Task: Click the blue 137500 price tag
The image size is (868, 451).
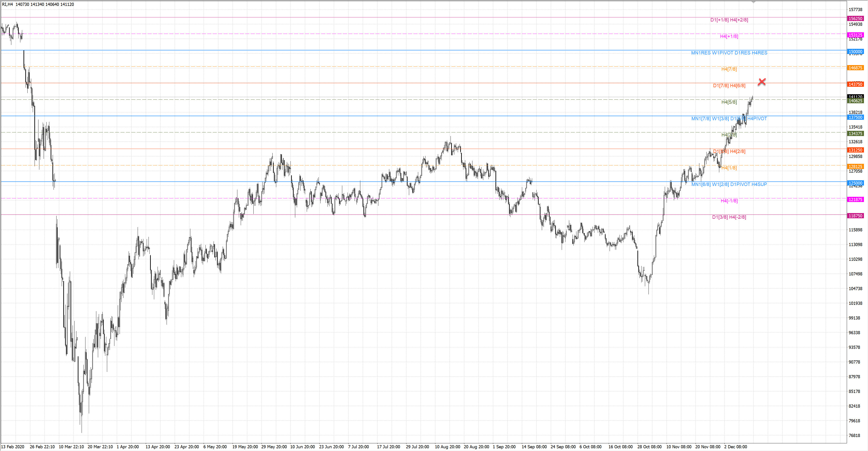Action: 855,117
